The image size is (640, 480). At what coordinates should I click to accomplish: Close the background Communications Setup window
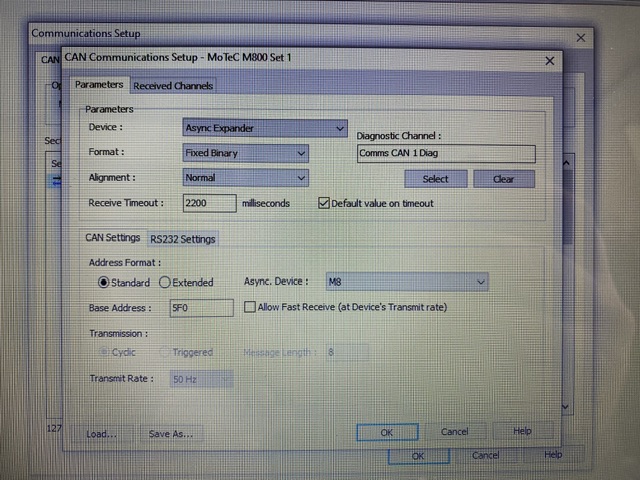point(581,38)
